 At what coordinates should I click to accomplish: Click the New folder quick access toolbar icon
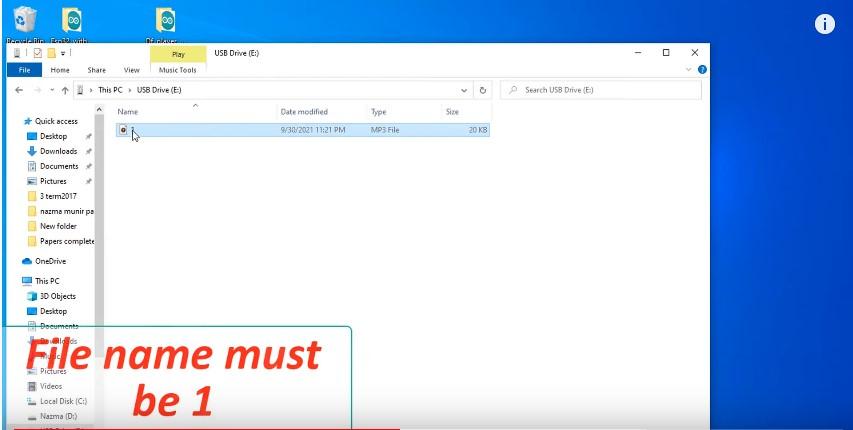point(52,53)
